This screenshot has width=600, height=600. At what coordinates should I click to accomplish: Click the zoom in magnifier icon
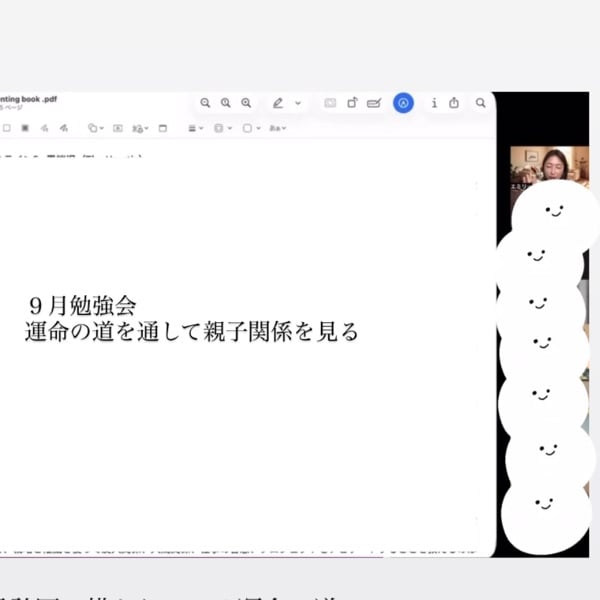[x=246, y=103]
